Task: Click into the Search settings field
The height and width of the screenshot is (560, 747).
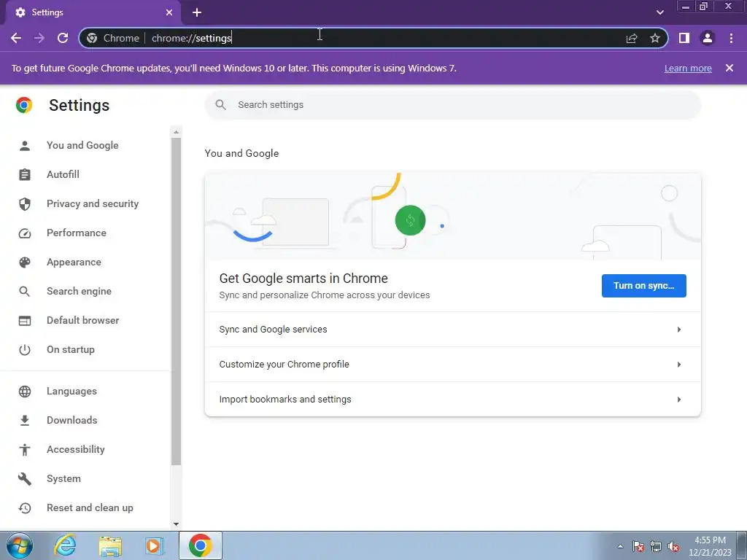Action: click(x=453, y=105)
